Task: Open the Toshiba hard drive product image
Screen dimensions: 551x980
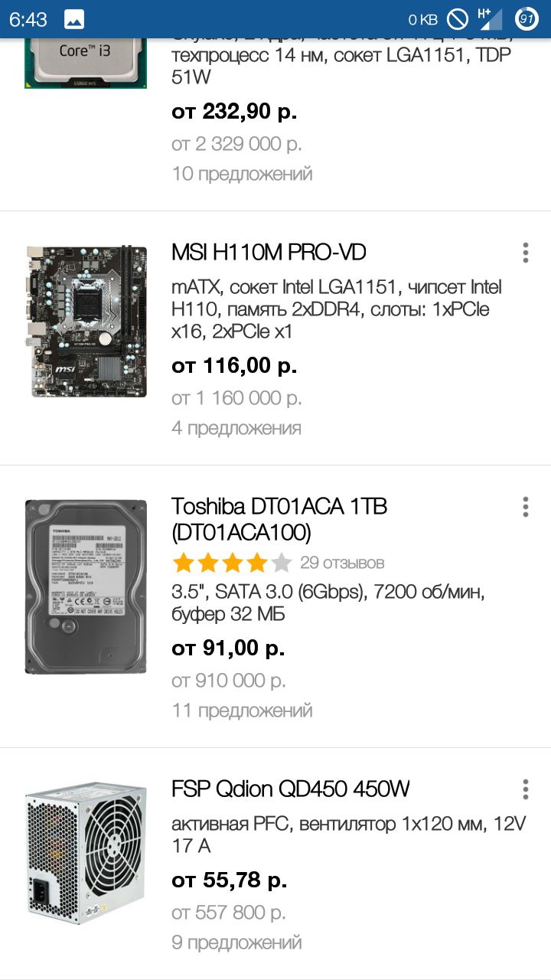Action: click(x=86, y=586)
